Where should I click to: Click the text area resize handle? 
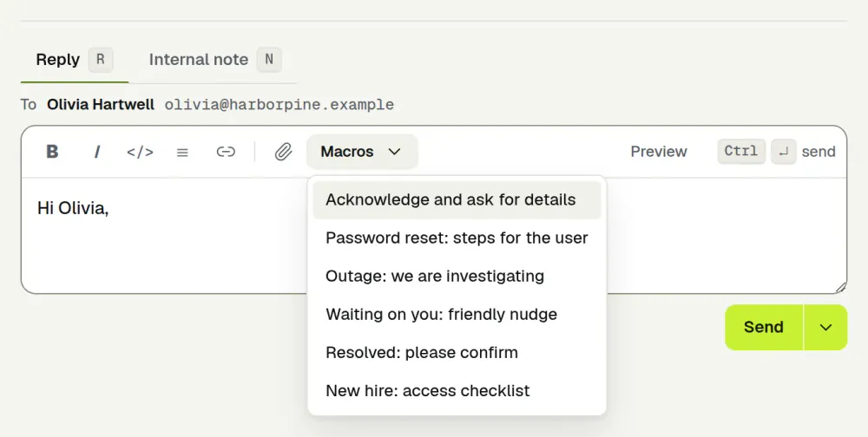click(x=841, y=287)
